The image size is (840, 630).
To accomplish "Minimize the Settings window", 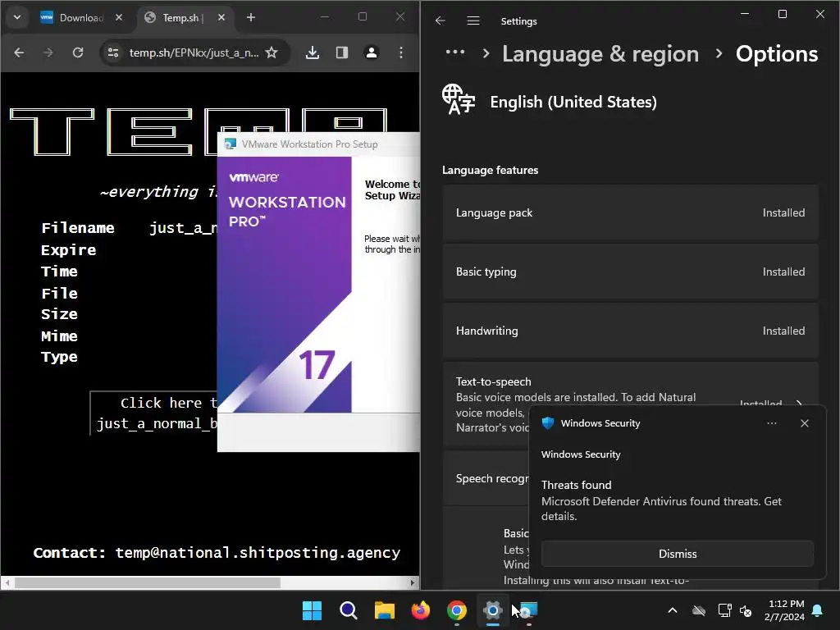I will 745,14.
